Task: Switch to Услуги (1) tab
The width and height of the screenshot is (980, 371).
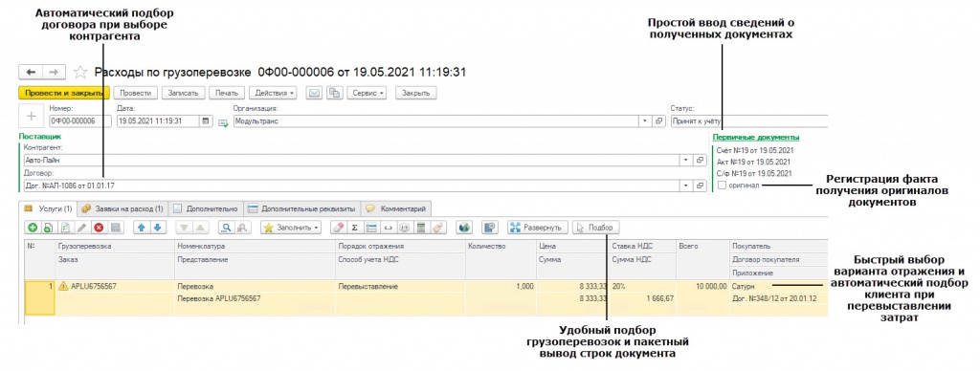Action: tap(48, 208)
